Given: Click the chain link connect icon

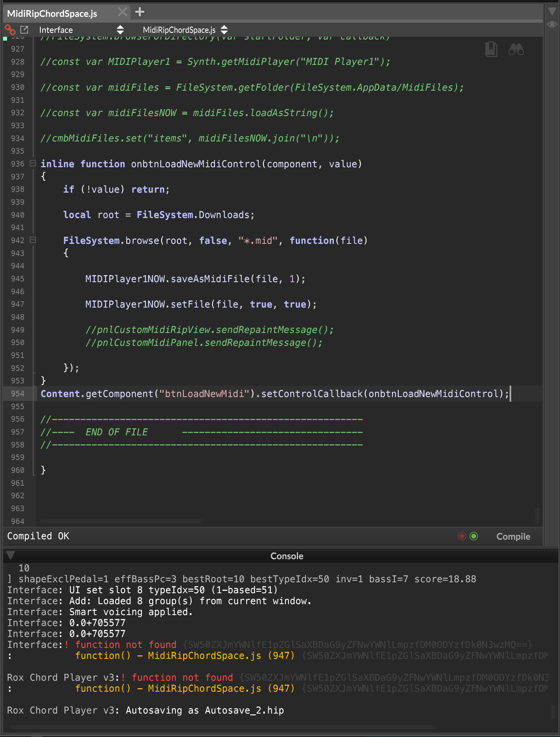Looking at the screenshot, I should tap(10, 30).
